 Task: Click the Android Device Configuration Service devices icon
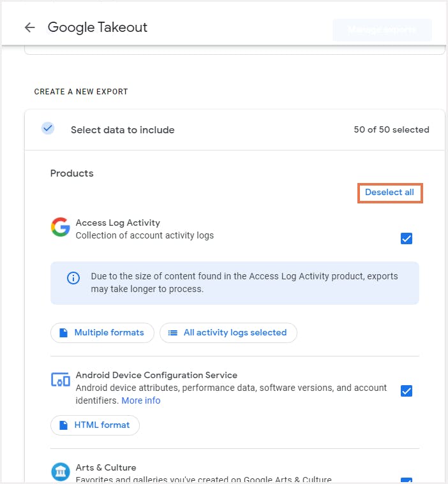61,379
